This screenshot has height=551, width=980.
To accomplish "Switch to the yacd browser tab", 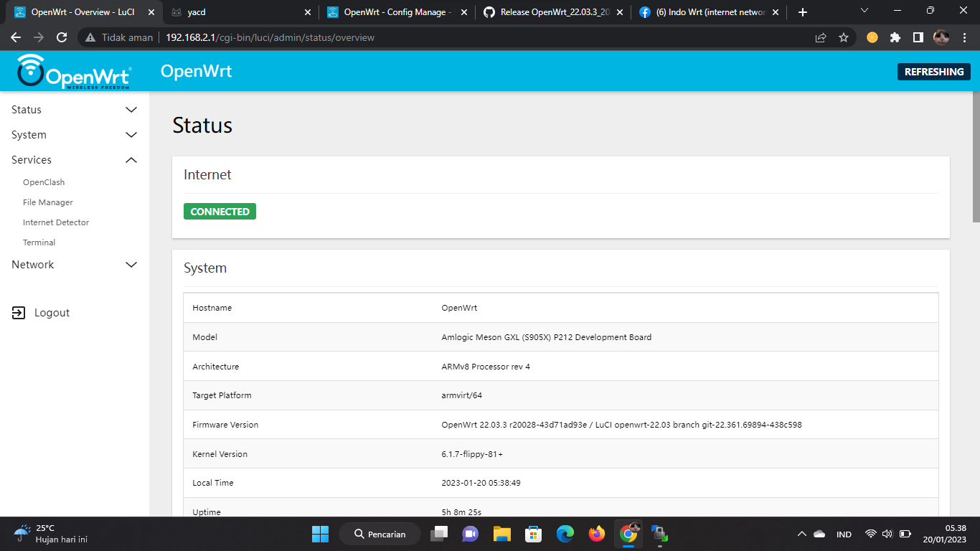I will (x=237, y=11).
